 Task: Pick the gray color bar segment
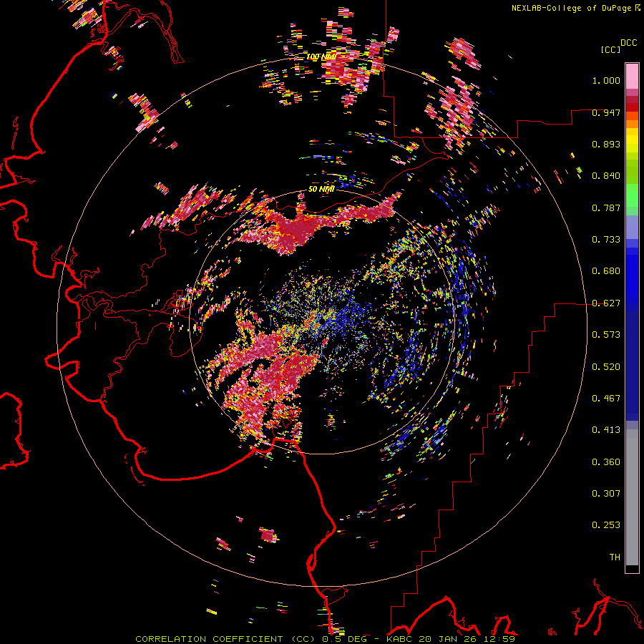632,497
